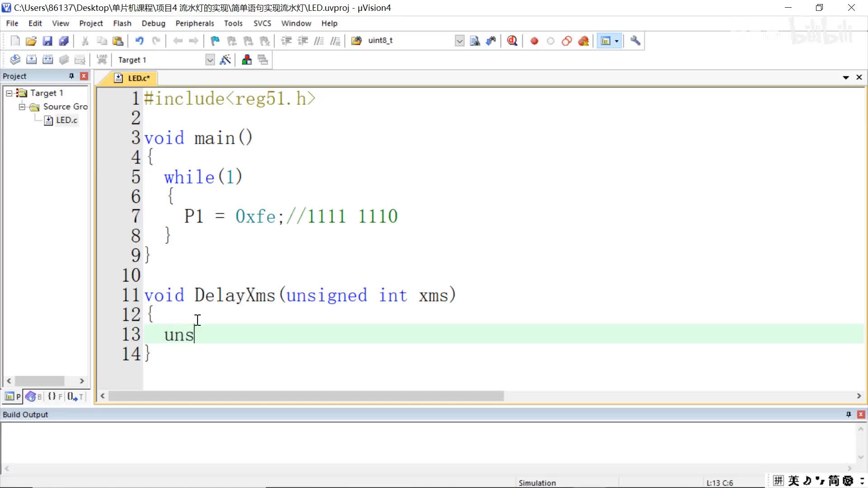
Task: Open the Configuration wrench icon
Action: (635, 41)
